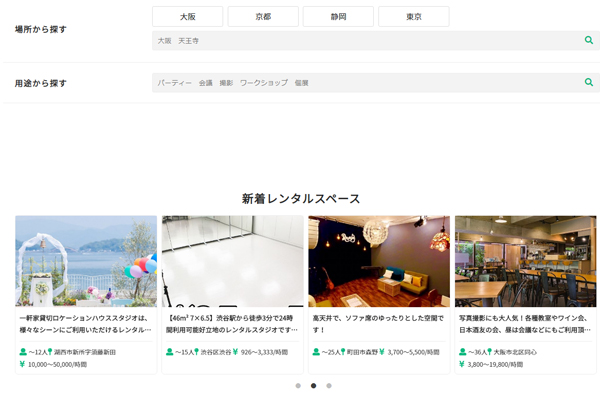This screenshot has height=395, width=600.
Task: Click the yen icon beside 10,000～50,000/時間
Action: [x=22, y=364]
